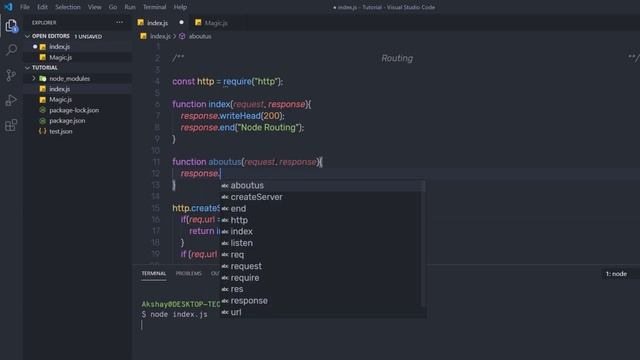Open package.json in file tree
Image resolution: width=640 pixels, height=360 pixels.
pyautogui.click(x=67, y=121)
